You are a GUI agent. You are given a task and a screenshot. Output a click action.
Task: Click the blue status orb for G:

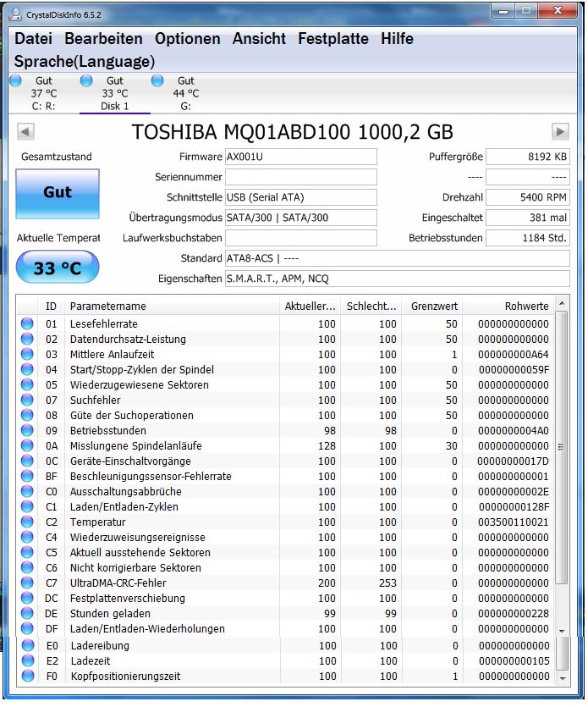point(157,80)
